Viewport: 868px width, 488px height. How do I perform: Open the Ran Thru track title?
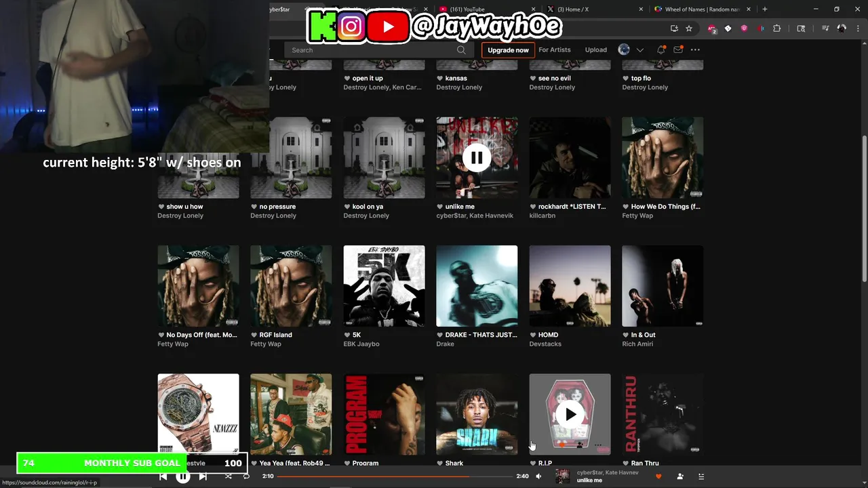tap(645, 463)
